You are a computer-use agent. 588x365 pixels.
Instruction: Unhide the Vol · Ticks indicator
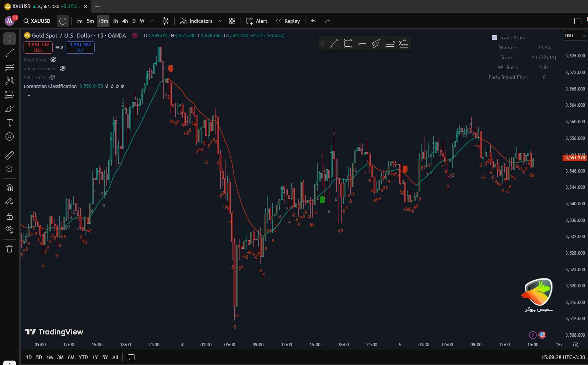pos(52,77)
